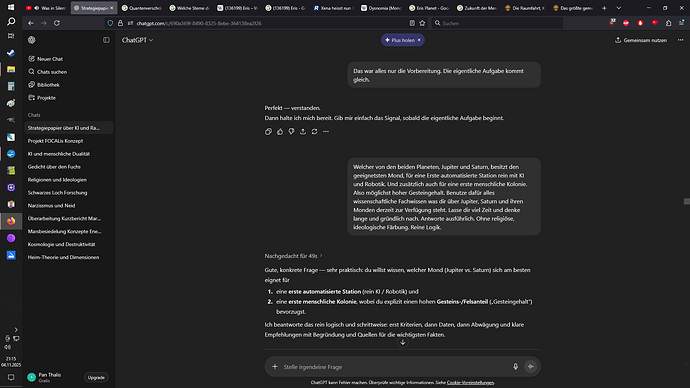Close the Strategiepapier browser tab
This screenshot has width=690, height=388.
112,8
